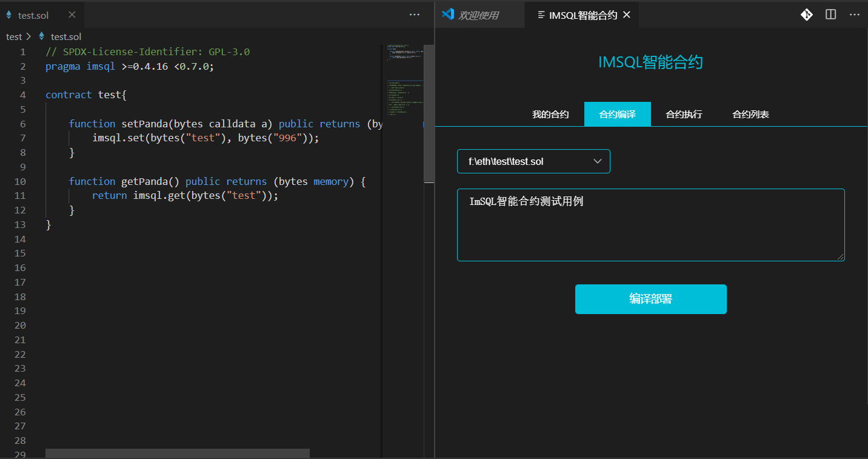Click the SPDX-License-Identifier comment line
The height and width of the screenshot is (459, 868).
(147, 52)
